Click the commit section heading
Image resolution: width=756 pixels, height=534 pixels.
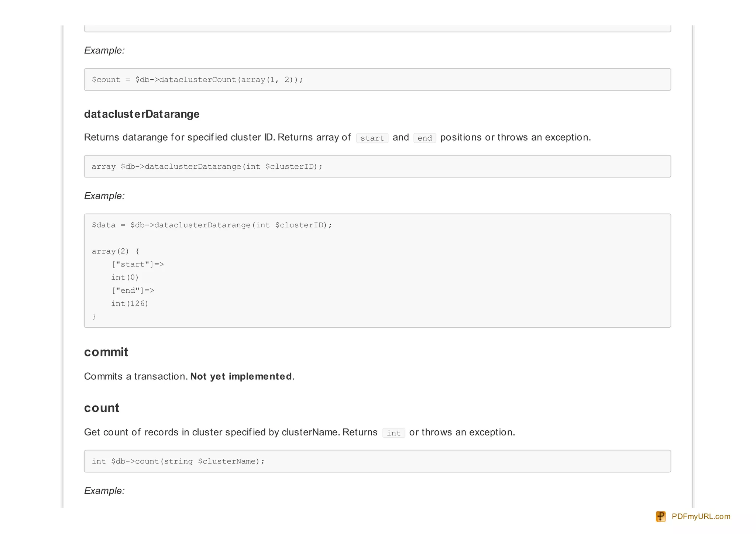(x=106, y=352)
